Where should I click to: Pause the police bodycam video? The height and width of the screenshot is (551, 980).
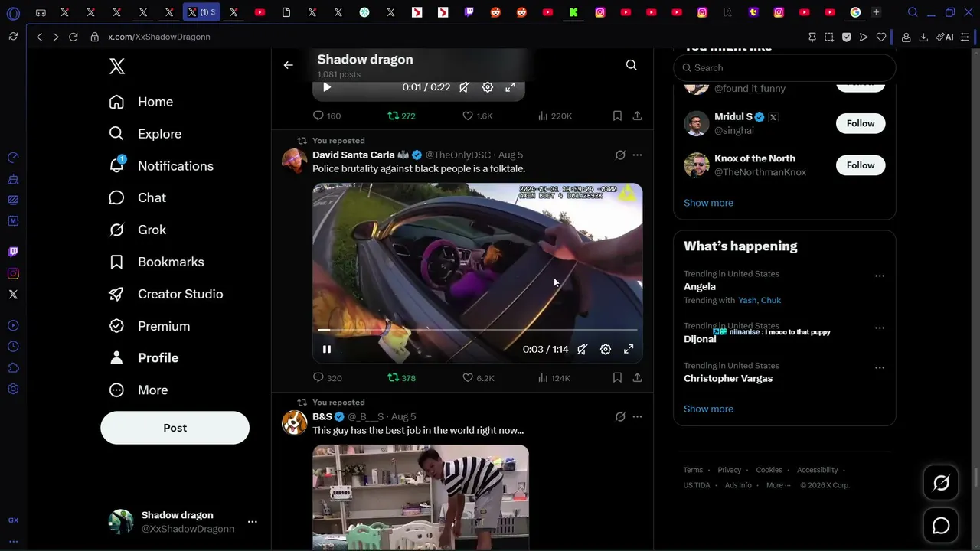point(327,349)
